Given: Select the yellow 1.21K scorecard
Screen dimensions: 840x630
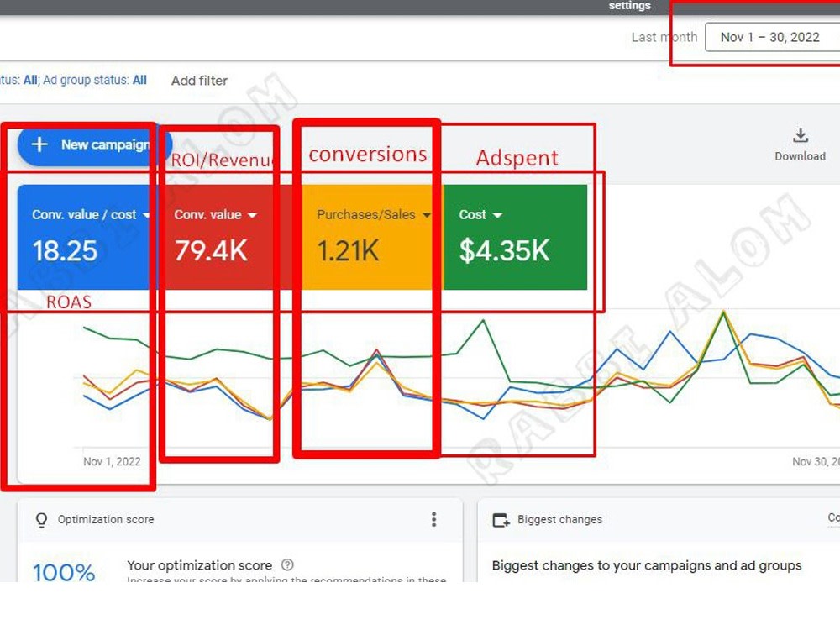Looking at the screenshot, I should [374, 238].
